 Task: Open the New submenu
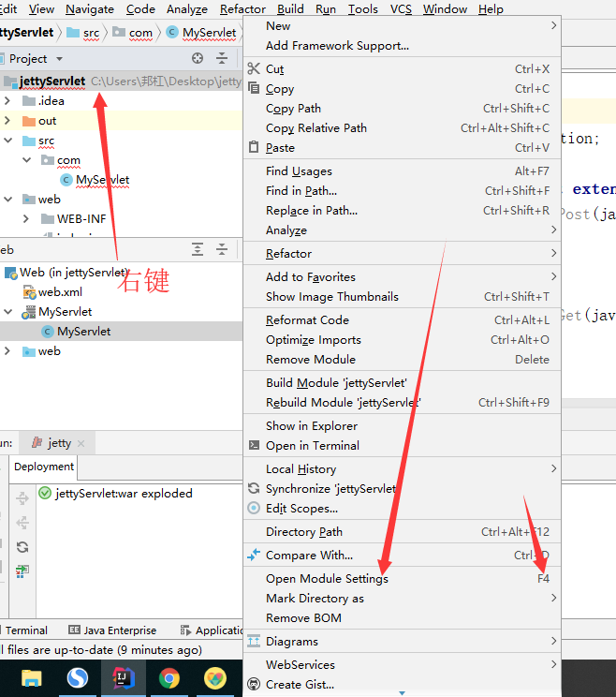[x=402, y=26]
